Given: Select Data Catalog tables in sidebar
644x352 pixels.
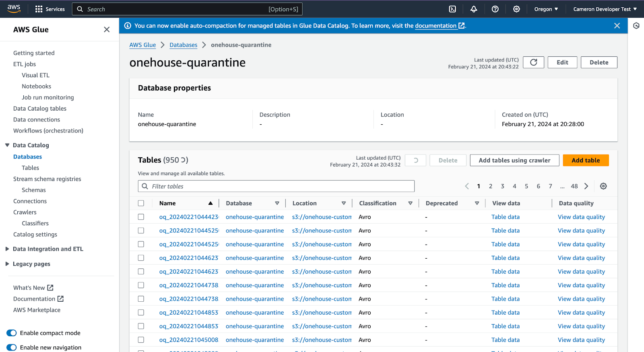Looking at the screenshot, I should (x=40, y=109).
